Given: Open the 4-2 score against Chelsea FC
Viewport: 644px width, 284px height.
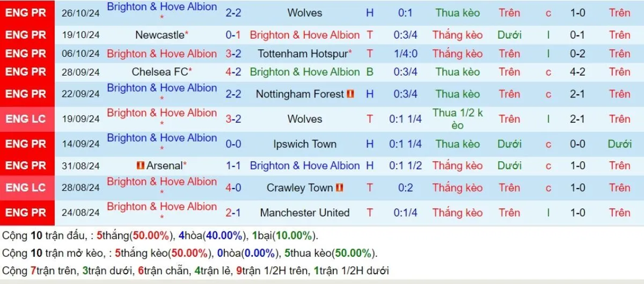Looking at the screenshot, I should pos(233,72).
